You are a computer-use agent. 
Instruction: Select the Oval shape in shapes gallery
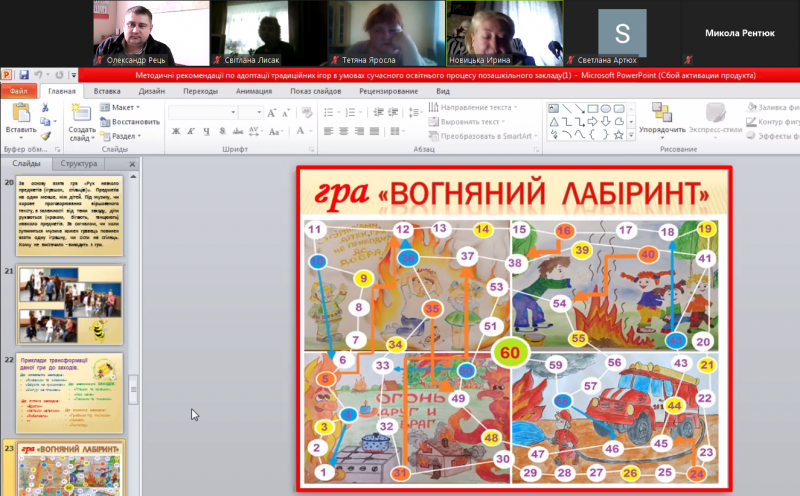click(x=606, y=108)
